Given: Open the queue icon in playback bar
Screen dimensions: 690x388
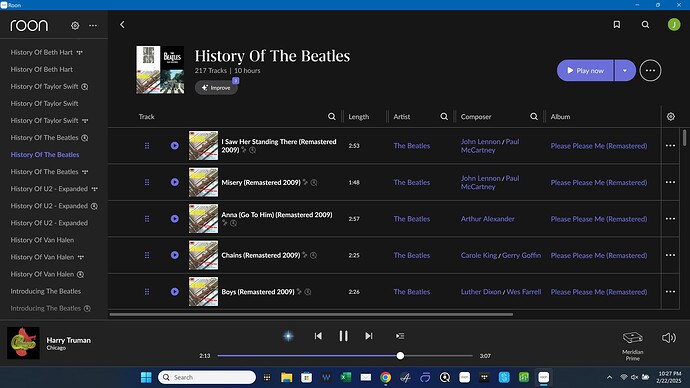Looking at the screenshot, I should pos(400,336).
